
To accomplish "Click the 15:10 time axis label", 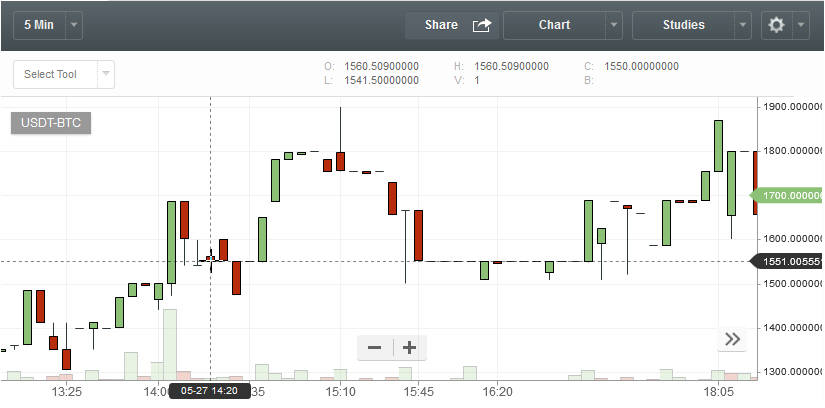I will [340, 392].
